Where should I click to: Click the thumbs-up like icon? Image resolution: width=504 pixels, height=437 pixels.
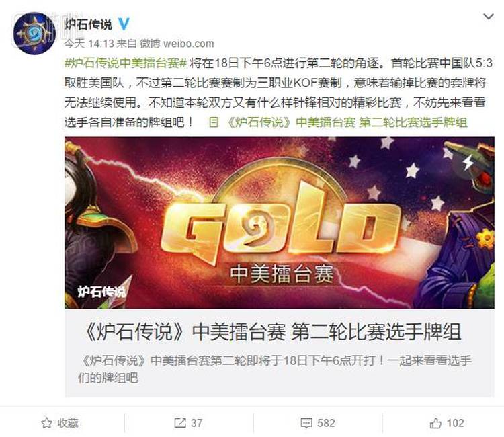(x=435, y=422)
